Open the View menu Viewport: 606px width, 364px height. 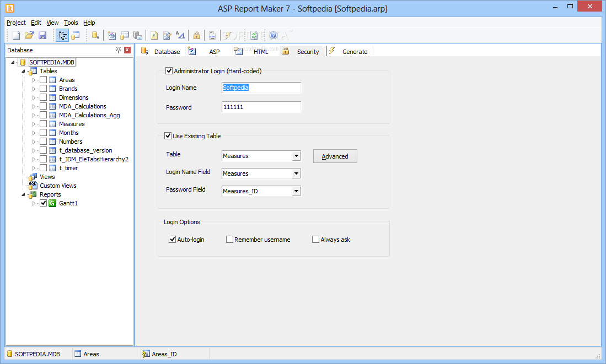[x=52, y=23]
